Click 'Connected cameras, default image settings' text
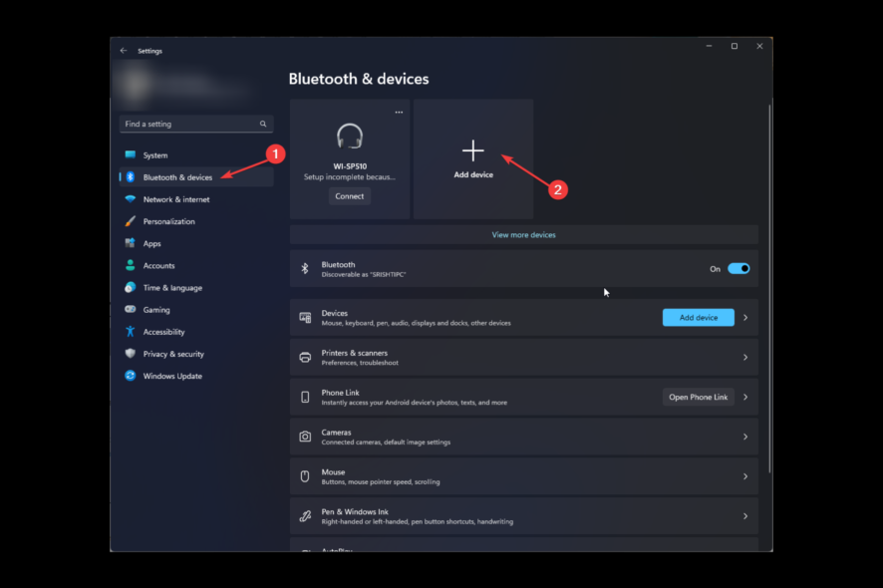This screenshot has height=588, width=883. (386, 442)
